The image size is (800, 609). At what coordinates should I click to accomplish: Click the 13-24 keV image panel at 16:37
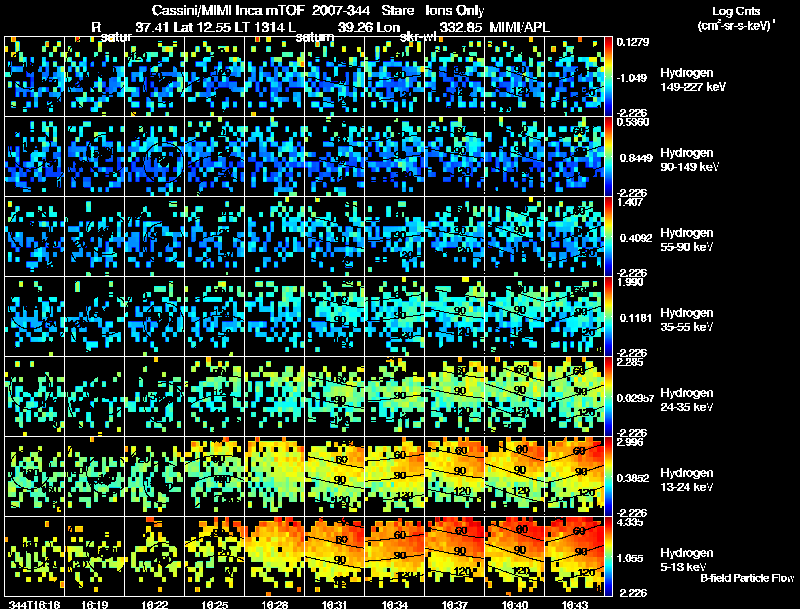point(455,476)
